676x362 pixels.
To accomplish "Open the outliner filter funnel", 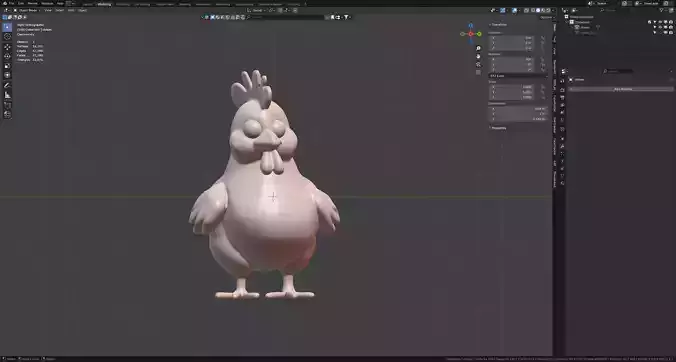I will coord(662,10).
